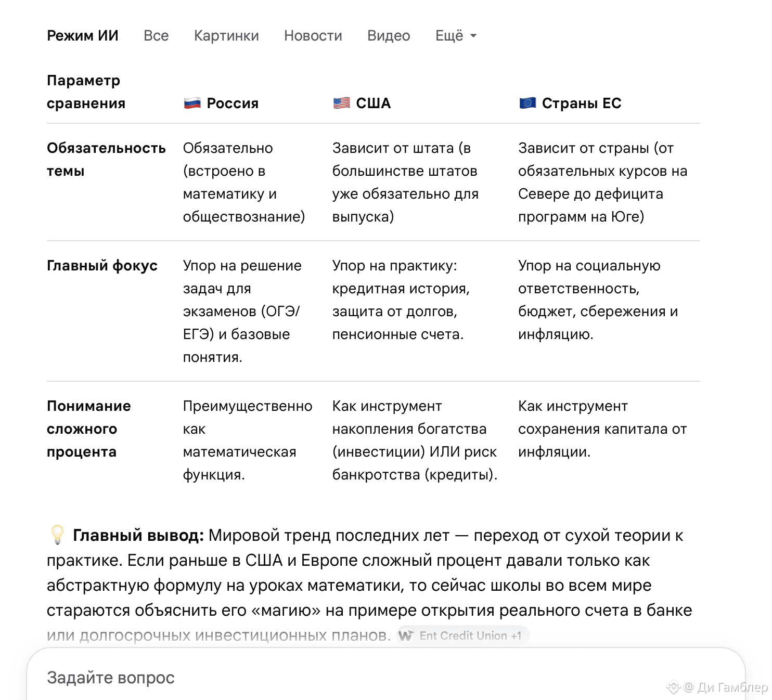The height and width of the screenshot is (700, 772).
Task: Open the Ent Credit Union source link
Action: 463,636
